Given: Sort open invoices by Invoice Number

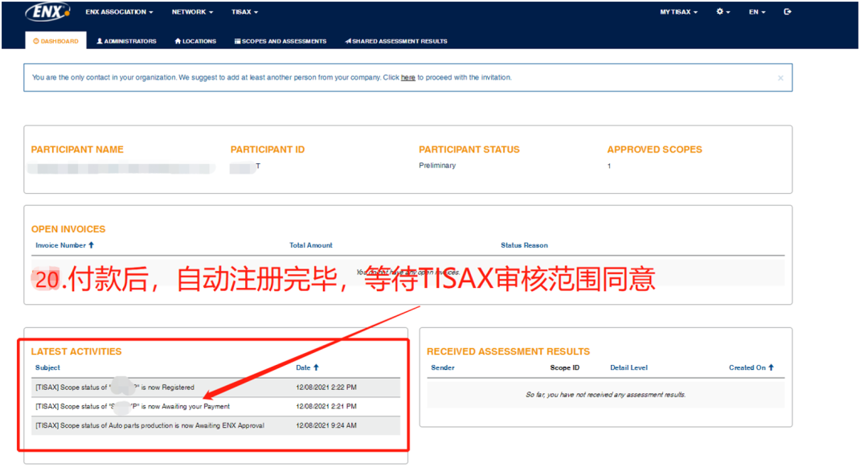Looking at the screenshot, I should [x=65, y=245].
